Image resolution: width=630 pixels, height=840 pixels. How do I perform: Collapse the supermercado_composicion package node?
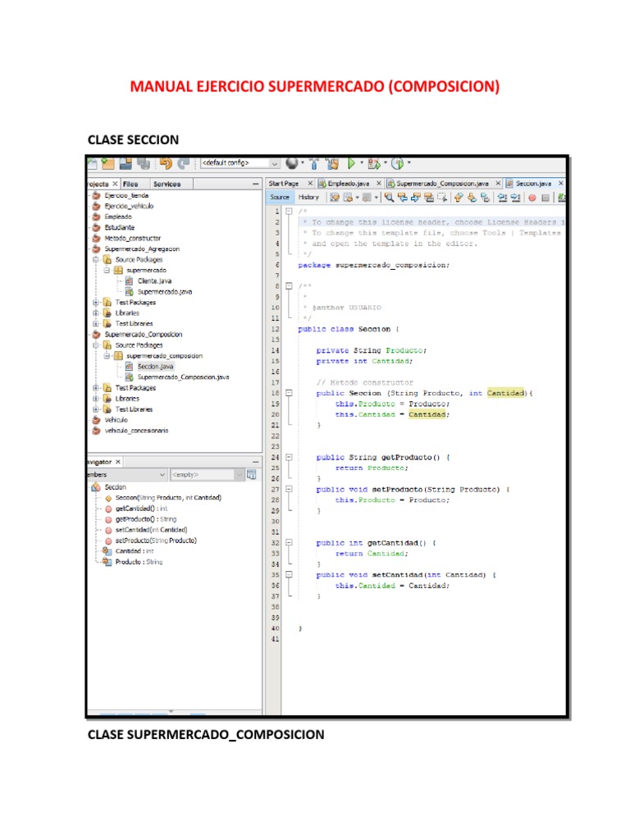(x=107, y=356)
